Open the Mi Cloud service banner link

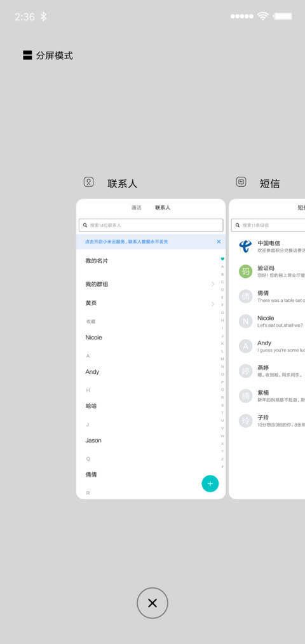pyautogui.click(x=126, y=242)
